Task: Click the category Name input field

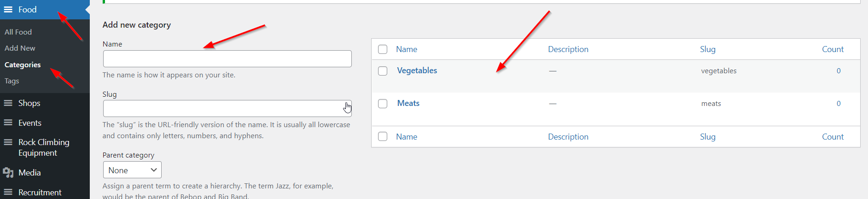Action: tap(227, 59)
